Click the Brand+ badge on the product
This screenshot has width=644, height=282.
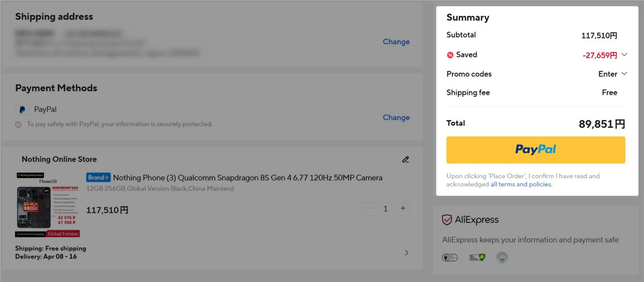[x=98, y=178]
